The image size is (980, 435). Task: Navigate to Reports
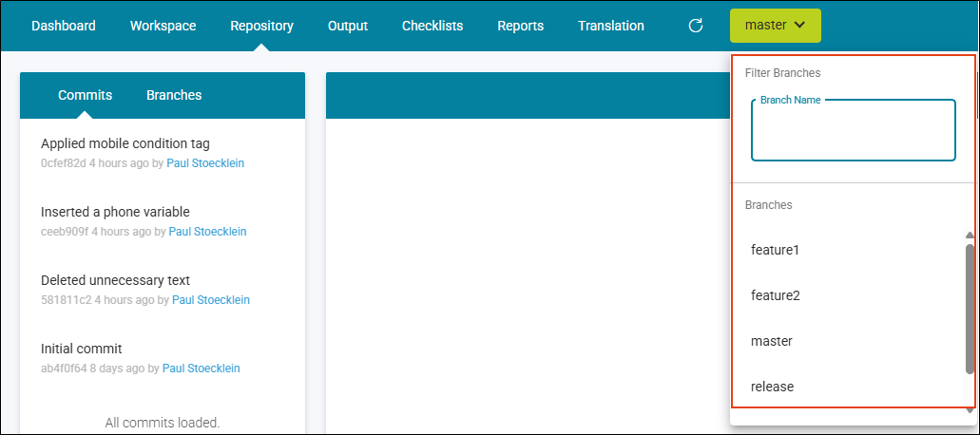tap(521, 26)
